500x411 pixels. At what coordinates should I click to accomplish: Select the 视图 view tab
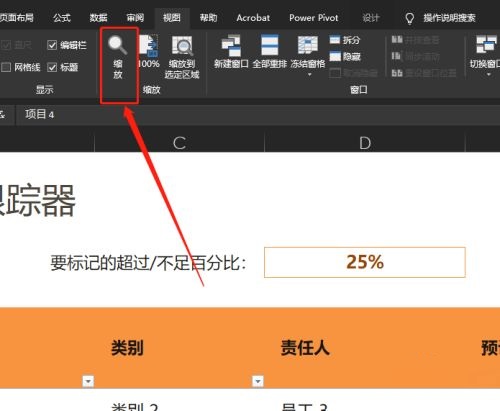pyautogui.click(x=172, y=18)
